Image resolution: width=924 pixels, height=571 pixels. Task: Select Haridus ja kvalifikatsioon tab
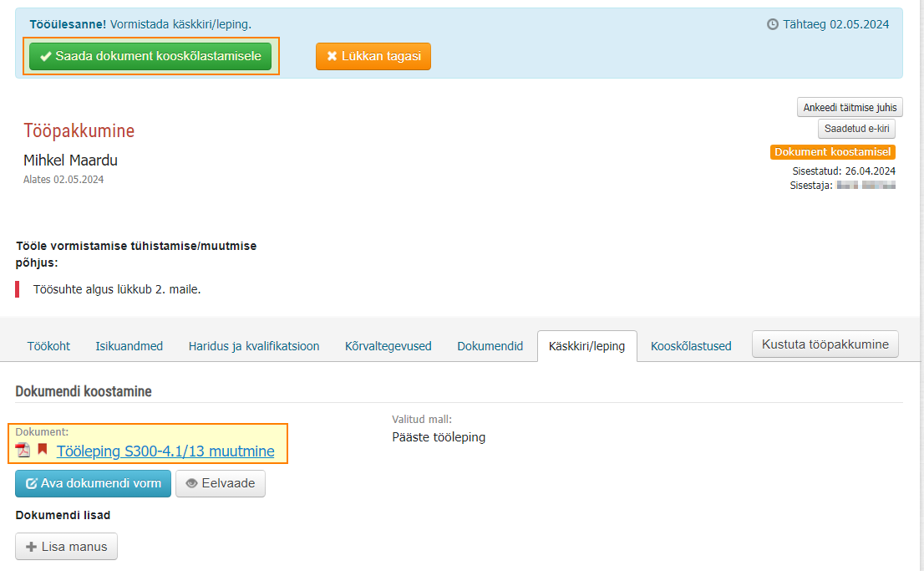(254, 346)
